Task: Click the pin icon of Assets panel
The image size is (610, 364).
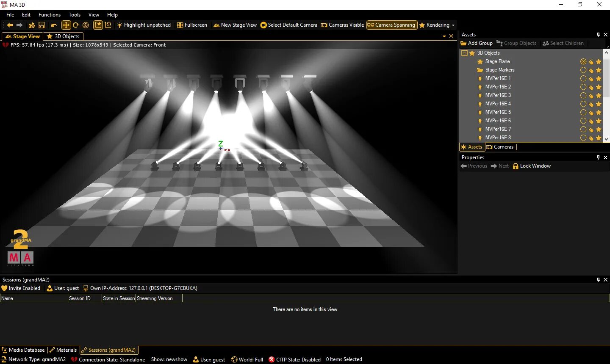Action: (x=598, y=35)
